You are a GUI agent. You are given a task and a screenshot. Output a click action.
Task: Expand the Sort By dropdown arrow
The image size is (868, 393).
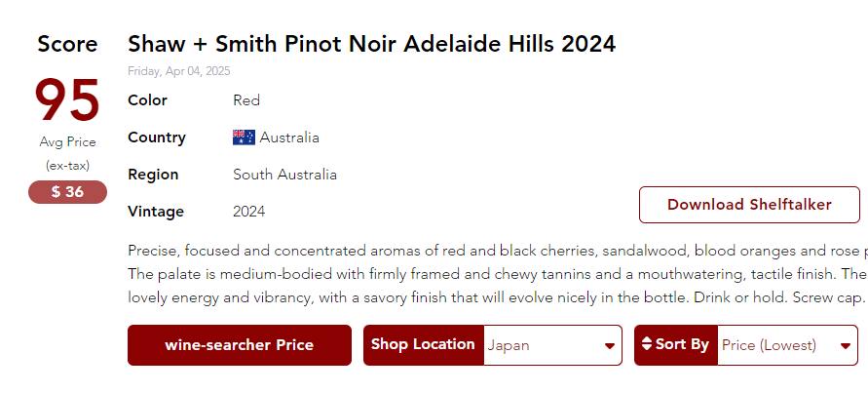point(846,346)
